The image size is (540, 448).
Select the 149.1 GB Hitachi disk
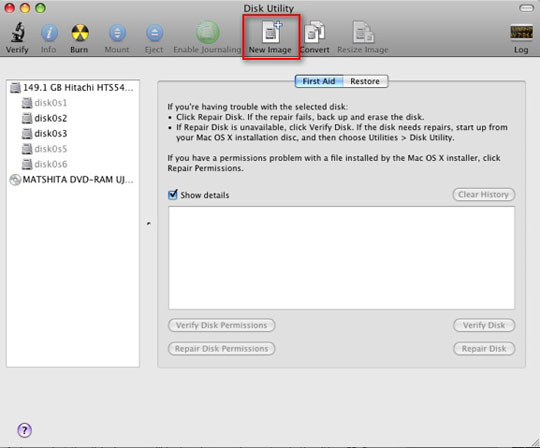(x=72, y=87)
